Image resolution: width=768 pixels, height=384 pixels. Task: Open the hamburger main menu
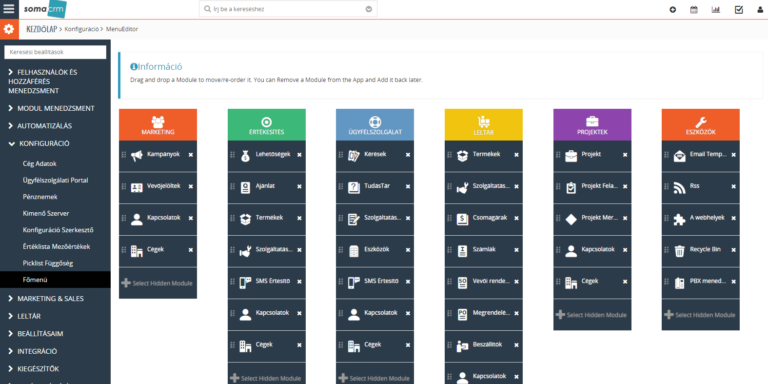(9, 9)
